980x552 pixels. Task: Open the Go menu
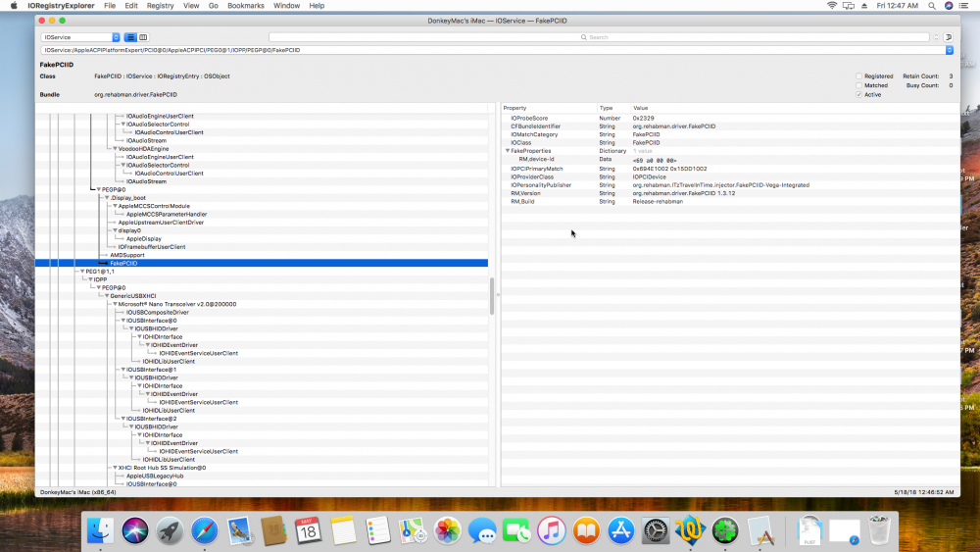213,6
